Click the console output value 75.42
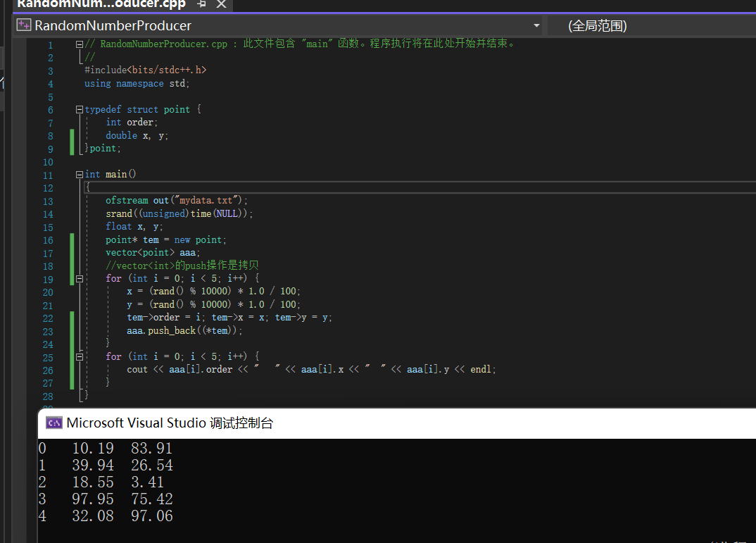Image resolution: width=756 pixels, height=543 pixels. (x=151, y=499)
